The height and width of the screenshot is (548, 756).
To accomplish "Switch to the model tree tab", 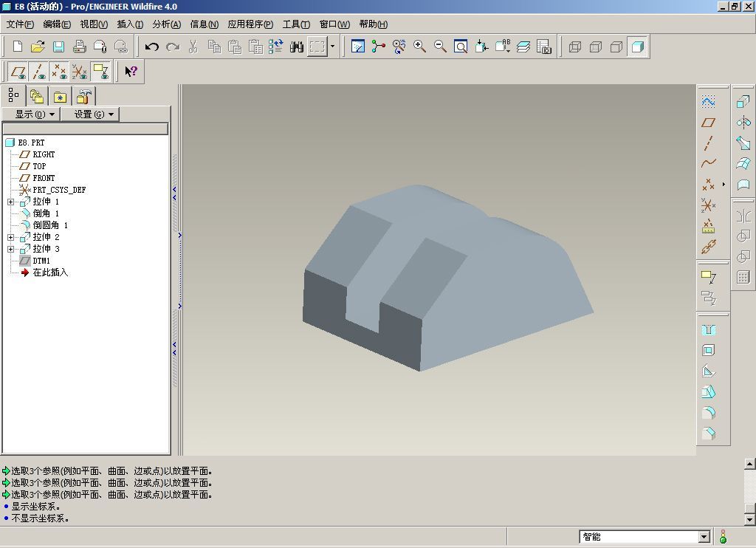I will click(13, 95).
